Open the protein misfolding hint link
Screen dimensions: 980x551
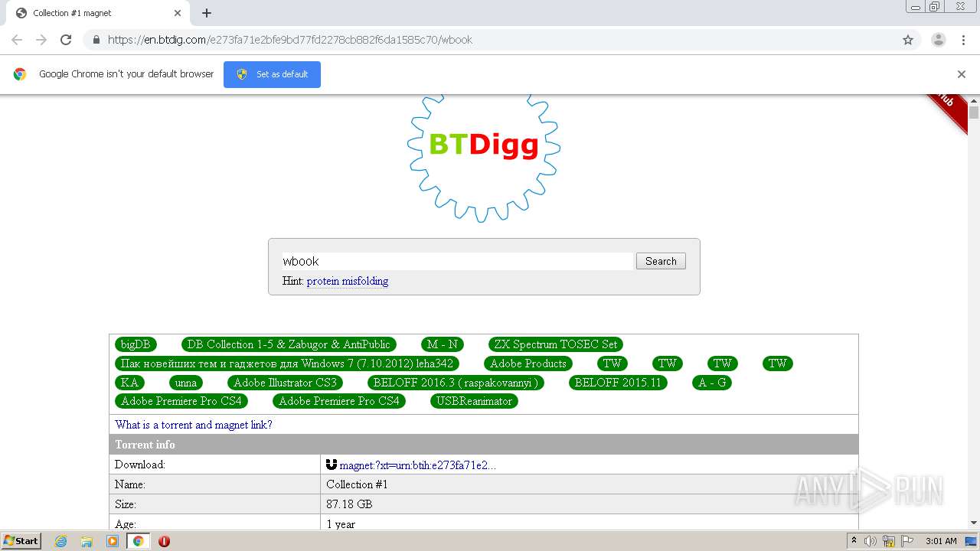pyautogui.click(x=348, y=281)
